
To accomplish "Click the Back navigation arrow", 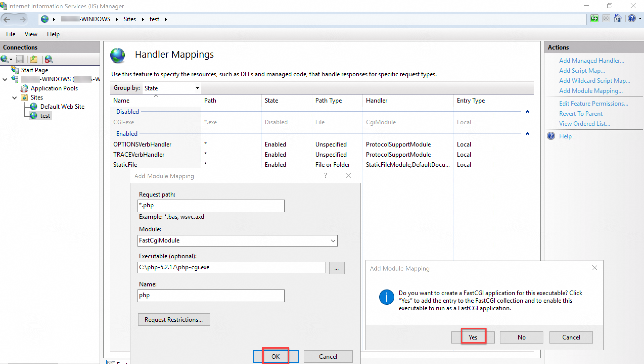I will tap(7, 19).
